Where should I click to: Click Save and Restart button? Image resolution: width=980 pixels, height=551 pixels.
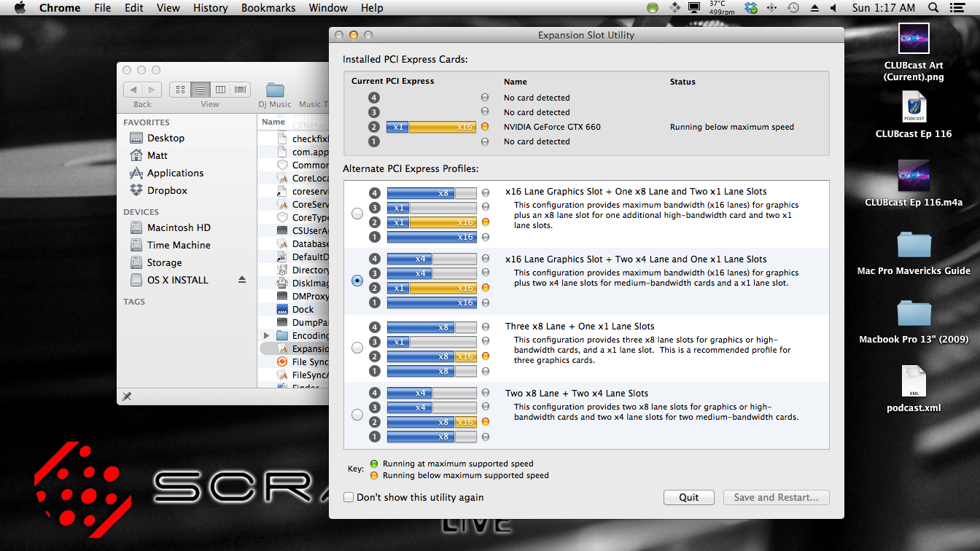(x=777, y=497)
